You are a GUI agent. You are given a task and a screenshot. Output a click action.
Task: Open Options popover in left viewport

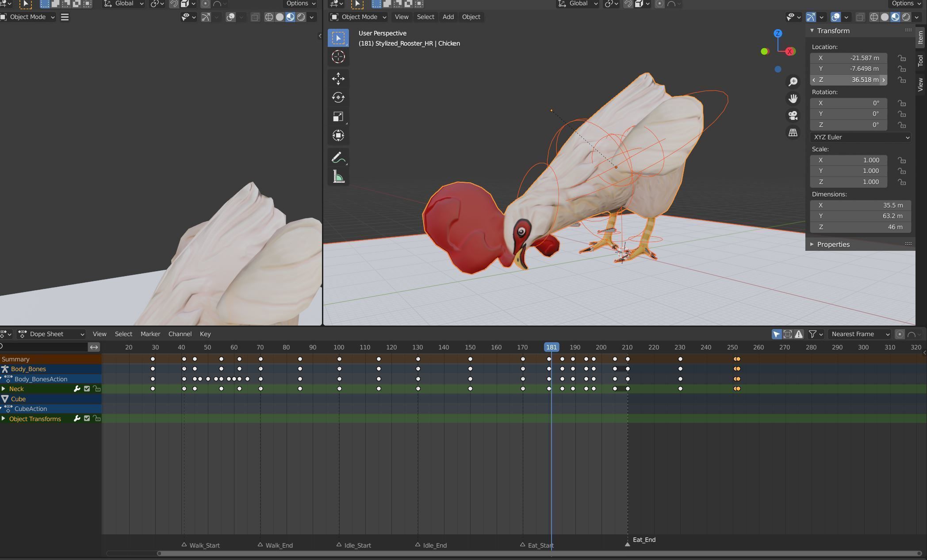(x=300, y=4)
